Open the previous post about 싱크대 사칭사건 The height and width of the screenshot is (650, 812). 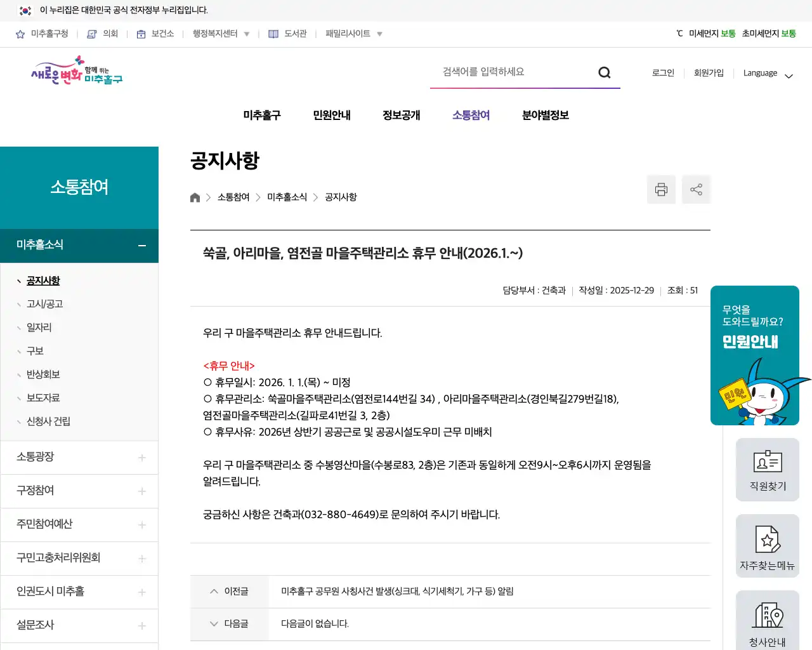[x=396, y=591]
